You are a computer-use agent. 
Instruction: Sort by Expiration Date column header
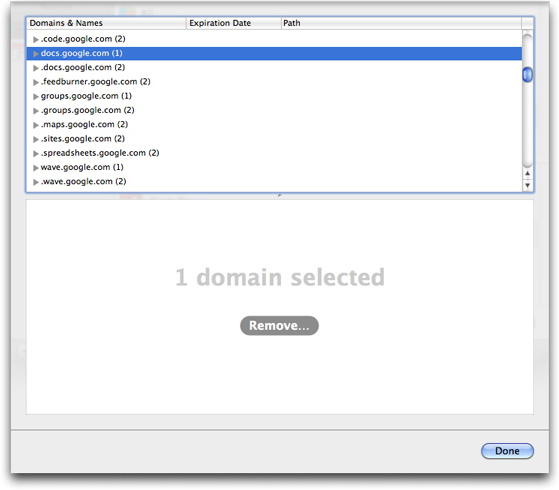pos(234,23)
